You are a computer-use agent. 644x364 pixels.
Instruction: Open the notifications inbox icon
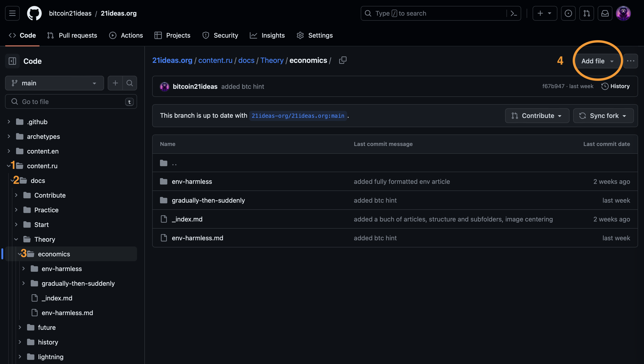(x=605, y=13)
